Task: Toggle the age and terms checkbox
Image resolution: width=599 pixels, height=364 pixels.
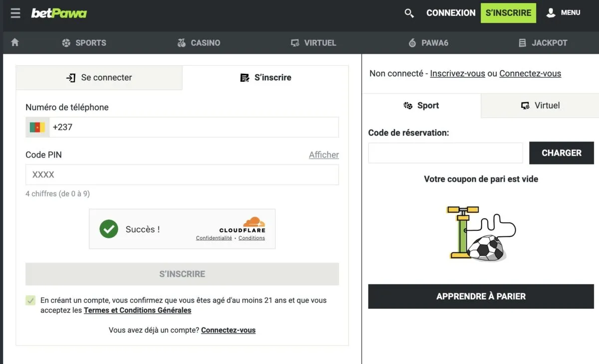Action: tap(31, 300)
